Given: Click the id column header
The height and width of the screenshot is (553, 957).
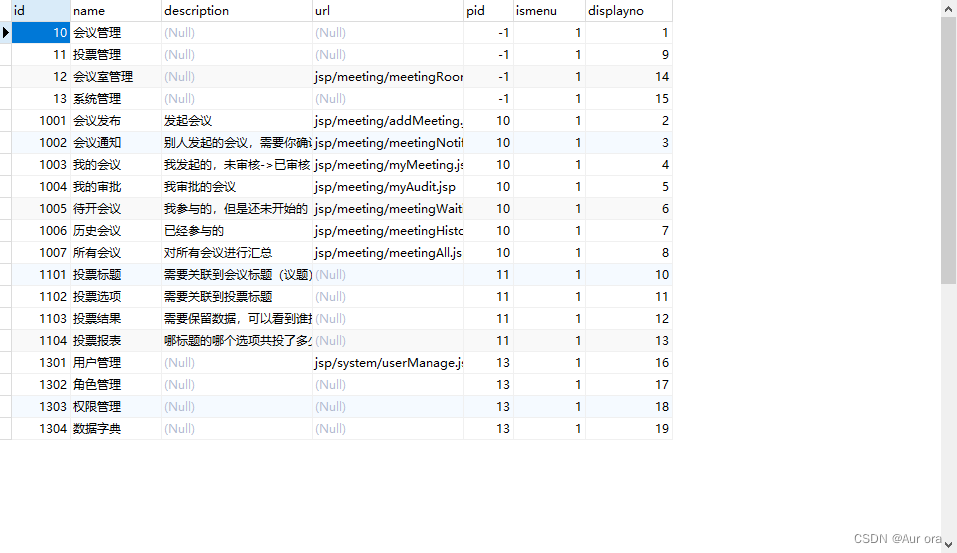Looking at the screenshot, I should (41, 11).
